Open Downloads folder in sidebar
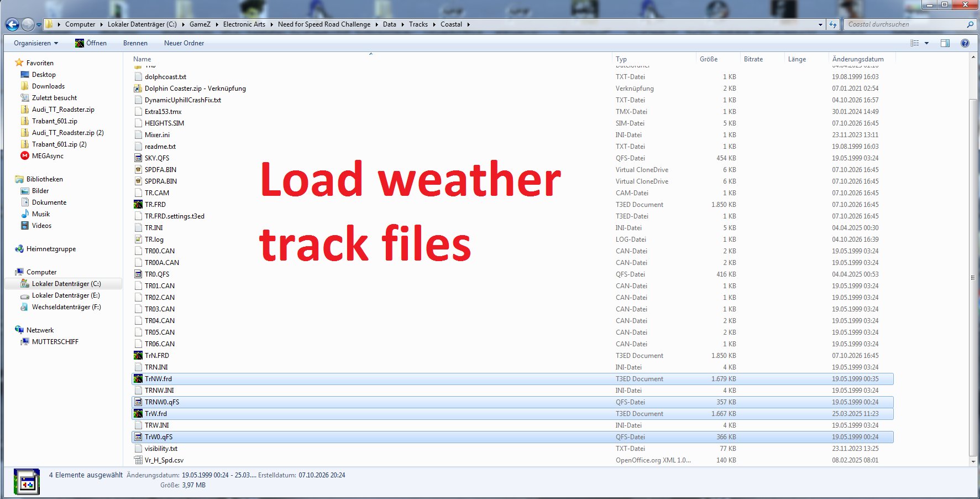The height and width of the screenshot is (499, 980). pyautogui.click(x=48, y=86)
